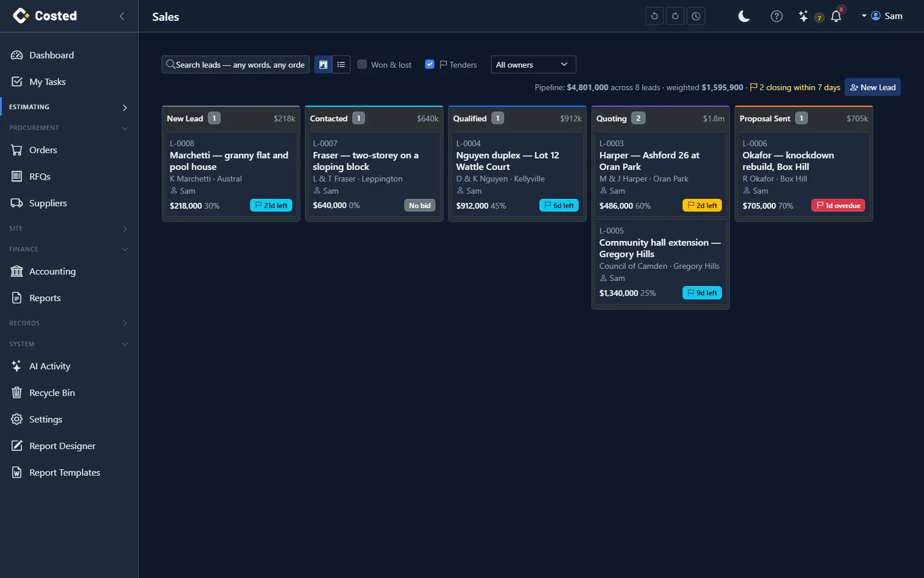Click the undo arrow button
The height and width of the screenshot is (578, 924).
click(x=654, y=16)
